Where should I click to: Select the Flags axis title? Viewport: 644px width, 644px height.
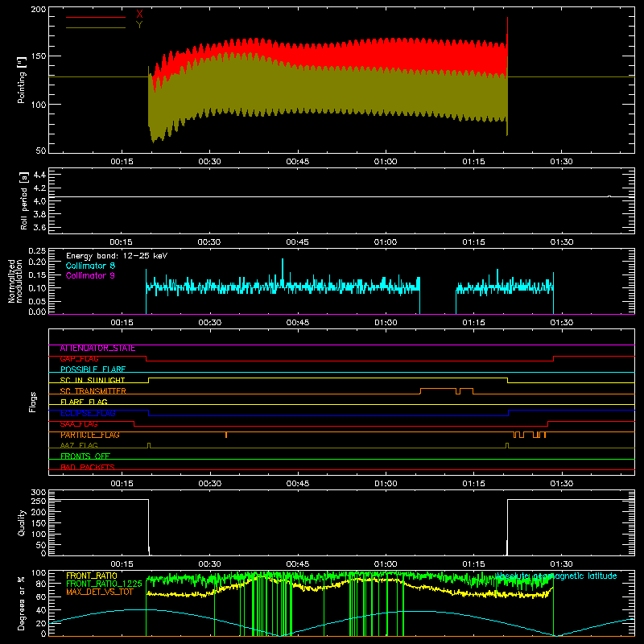33,402
